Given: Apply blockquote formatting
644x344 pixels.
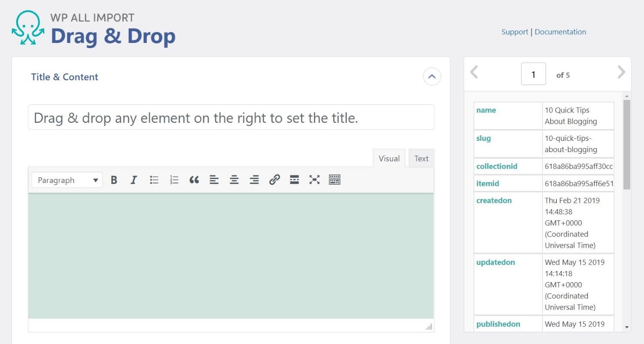Looking at the screenshot, I should (x=194, y=180).
